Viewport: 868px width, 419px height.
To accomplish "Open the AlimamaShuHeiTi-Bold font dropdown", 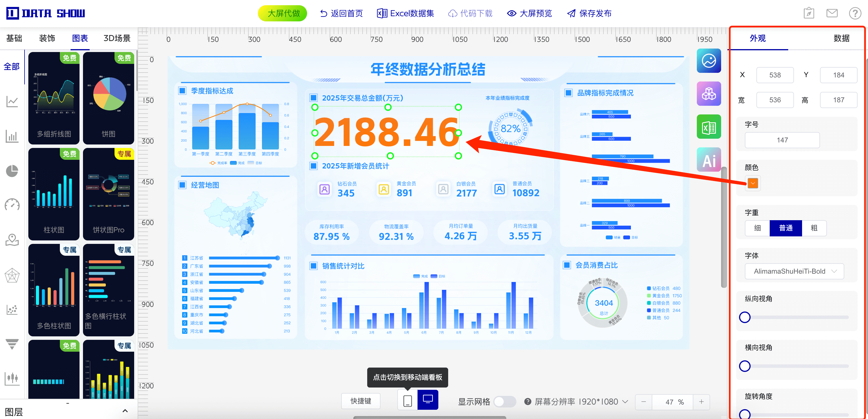I will click(794, 271).
